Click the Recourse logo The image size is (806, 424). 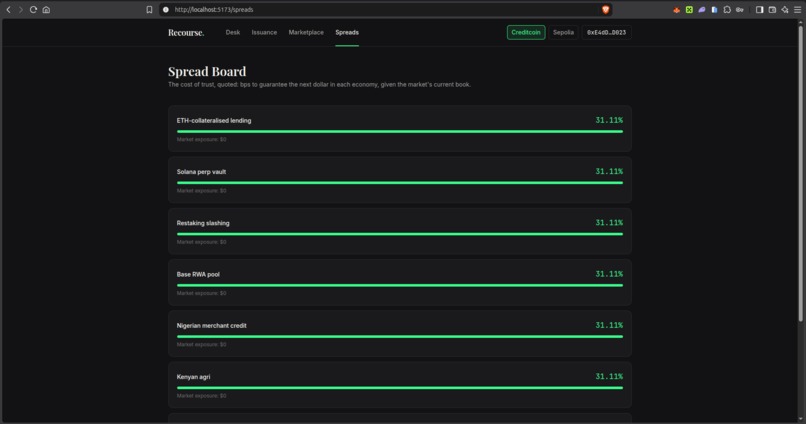186,32
